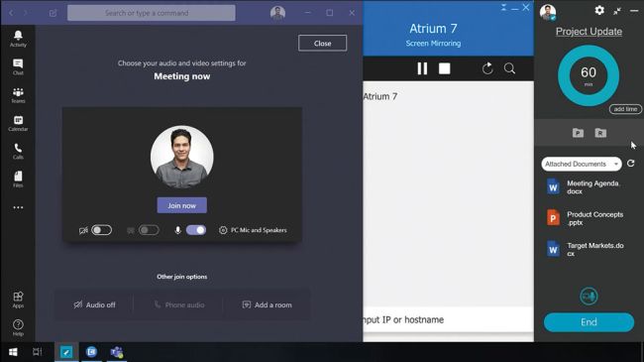The height and width of the screenshot is (362, 644).
Task: Mute the microphone toggle
Action: pyautogui.click(x=196, y=230)
